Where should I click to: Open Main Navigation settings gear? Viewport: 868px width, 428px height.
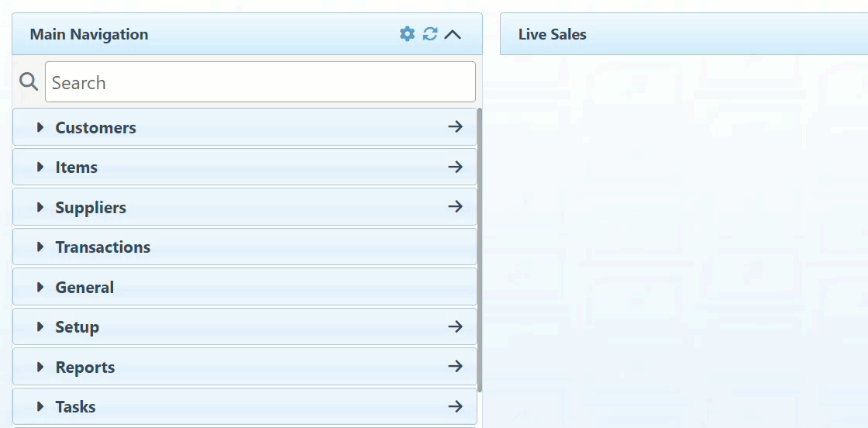[x=407, y=34]
